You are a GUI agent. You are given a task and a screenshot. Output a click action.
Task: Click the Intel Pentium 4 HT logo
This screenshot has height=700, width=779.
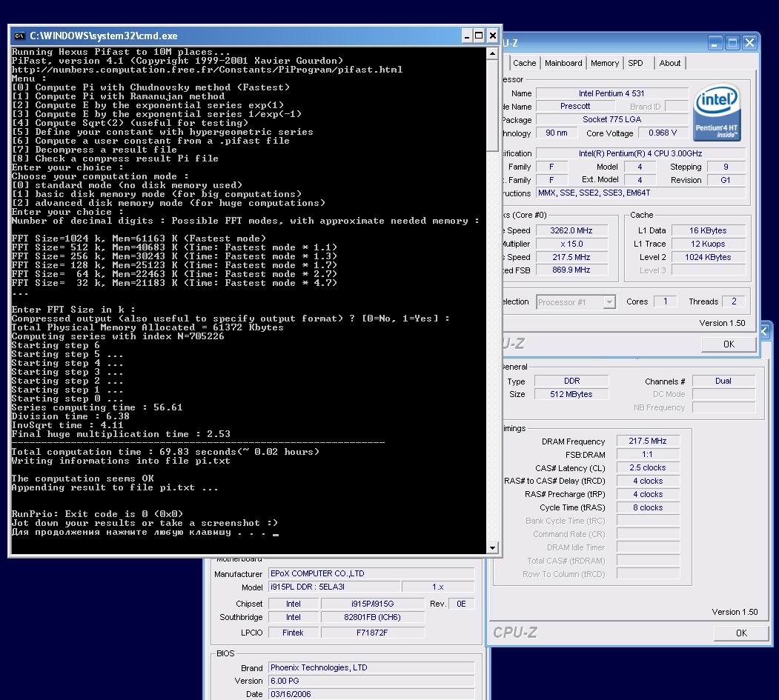click(717, 112)
